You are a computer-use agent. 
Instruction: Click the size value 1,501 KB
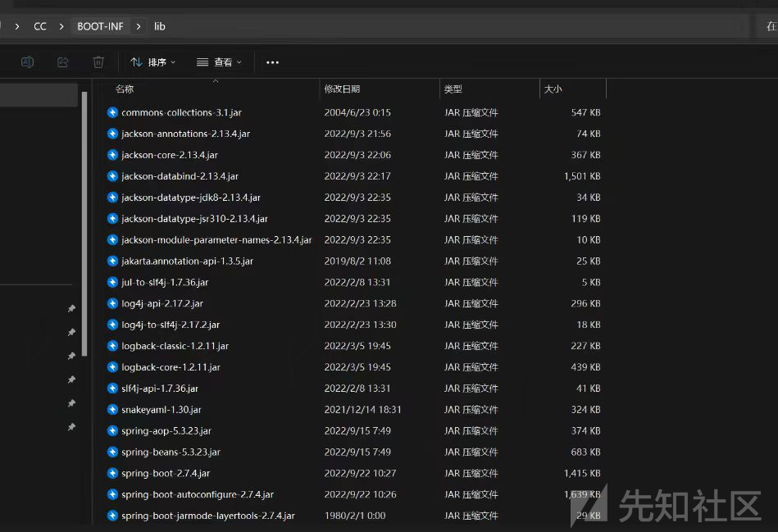coord(582,176)
